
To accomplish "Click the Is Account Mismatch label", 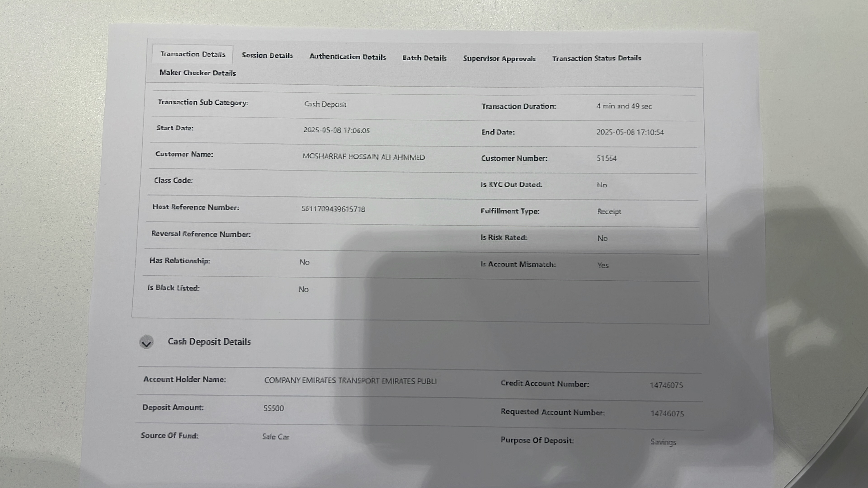I will [x=518, y=264].
